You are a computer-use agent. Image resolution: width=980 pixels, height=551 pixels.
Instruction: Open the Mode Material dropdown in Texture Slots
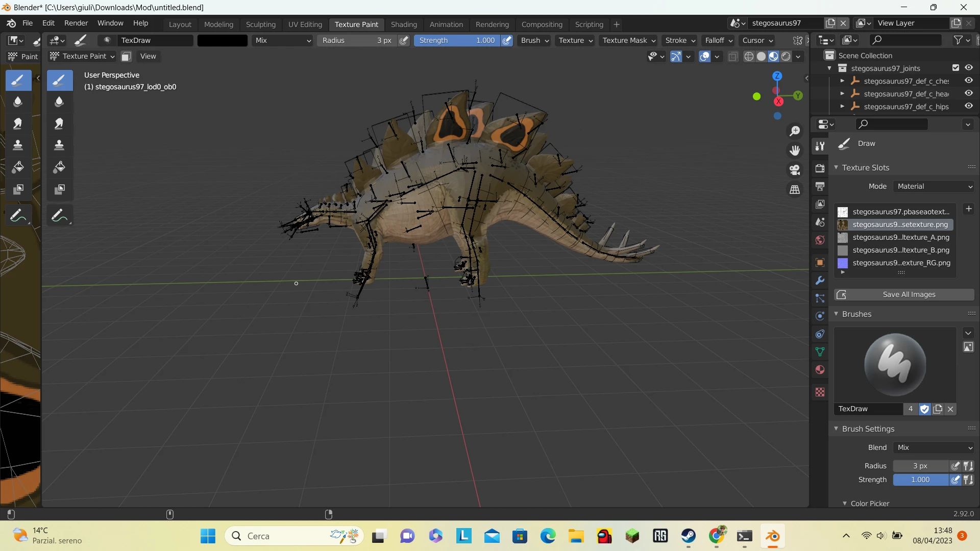coord(934,186)
